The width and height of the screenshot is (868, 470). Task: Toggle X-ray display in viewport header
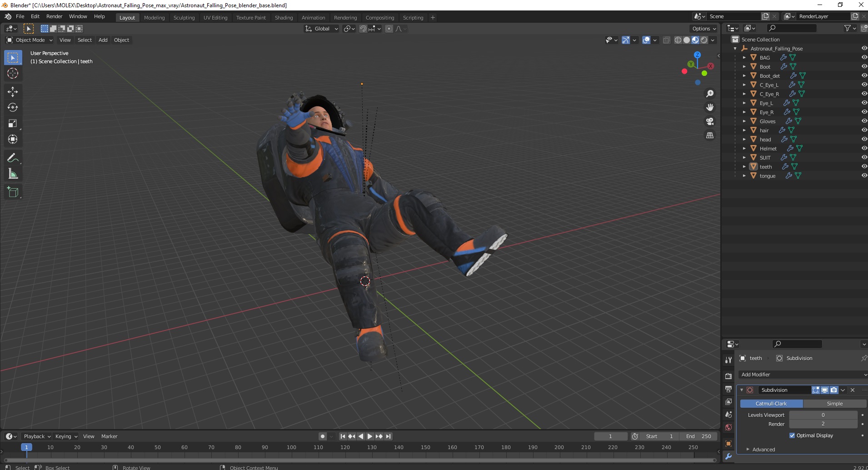click(666, 40)
